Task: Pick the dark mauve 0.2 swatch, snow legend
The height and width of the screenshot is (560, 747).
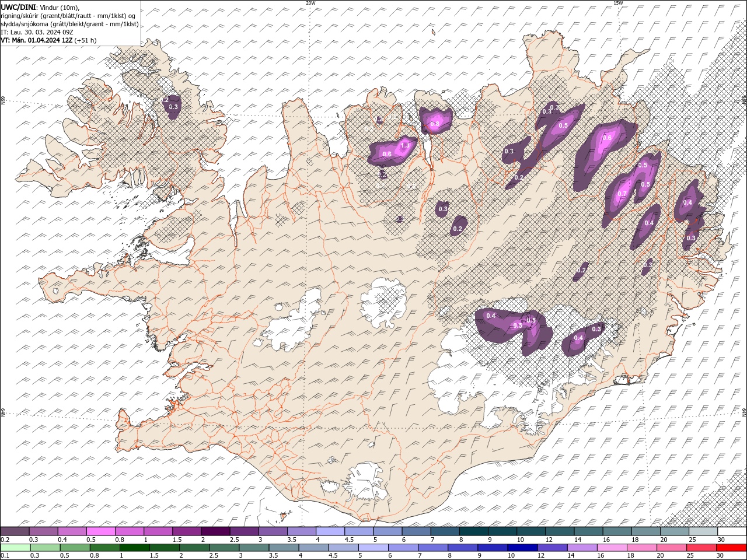Action: point(15,531)
